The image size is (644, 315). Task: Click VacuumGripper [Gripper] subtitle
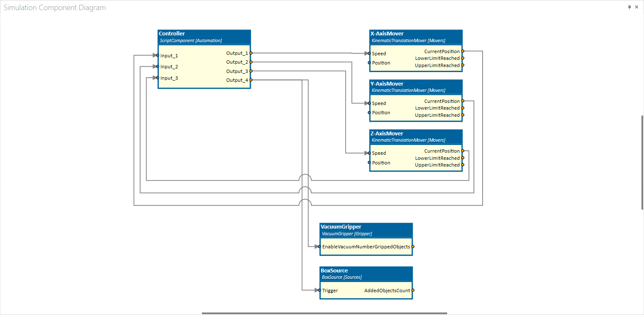(347, 234)
